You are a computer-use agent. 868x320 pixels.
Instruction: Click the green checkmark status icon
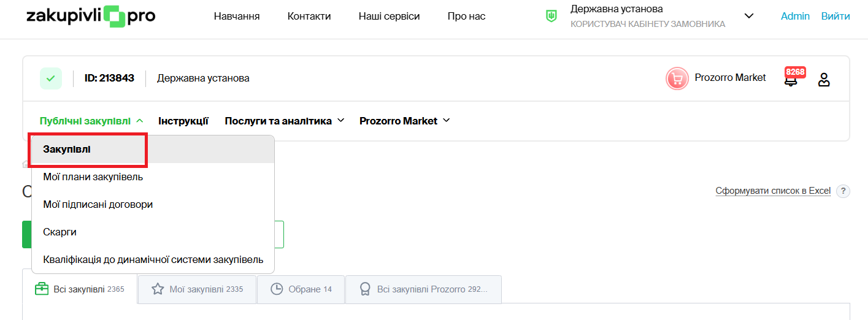(51, 78)
